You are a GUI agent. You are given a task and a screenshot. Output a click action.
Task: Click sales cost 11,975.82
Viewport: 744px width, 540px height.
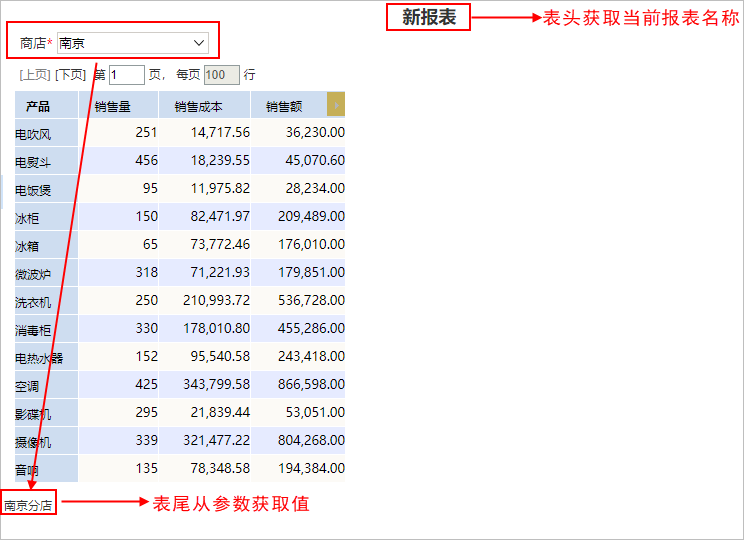(x=220, y=188)
